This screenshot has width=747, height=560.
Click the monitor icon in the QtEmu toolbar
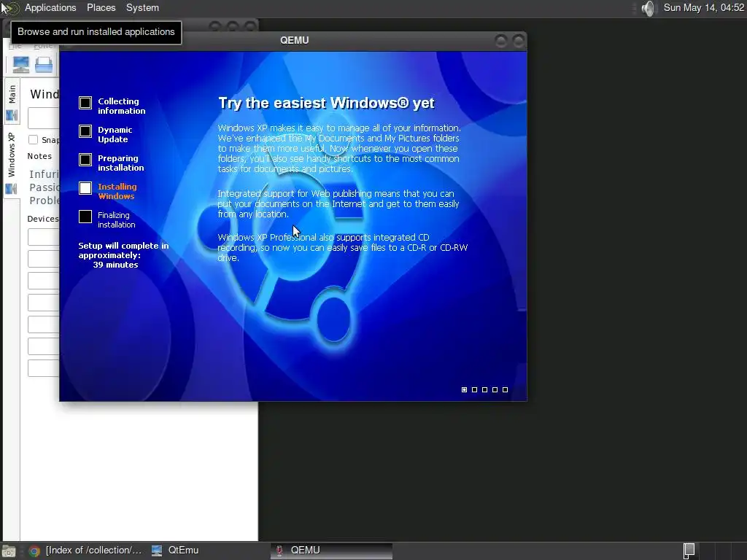[21, 65]
